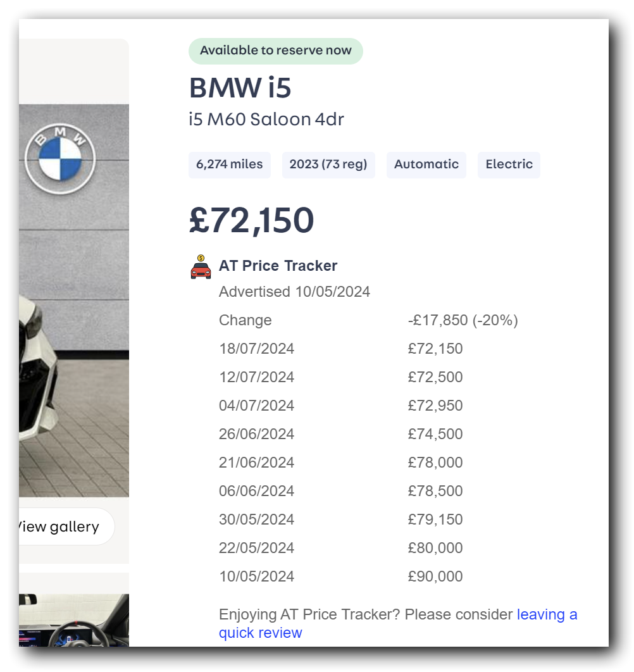634x672 pixels.
Task: Click the £90,000 original price entry
Action: point(435,576)
